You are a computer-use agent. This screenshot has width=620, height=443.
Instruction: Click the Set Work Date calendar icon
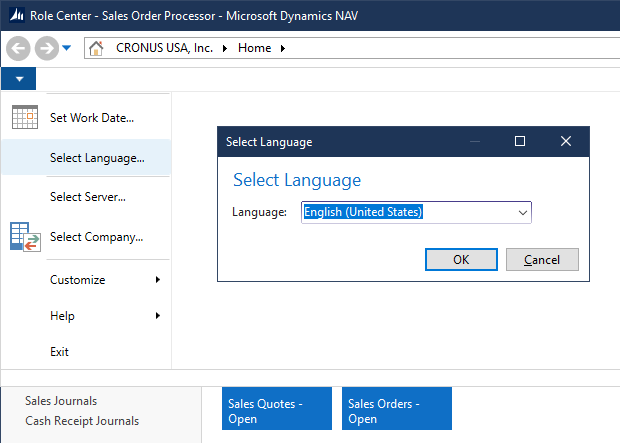tap(25, 117)
